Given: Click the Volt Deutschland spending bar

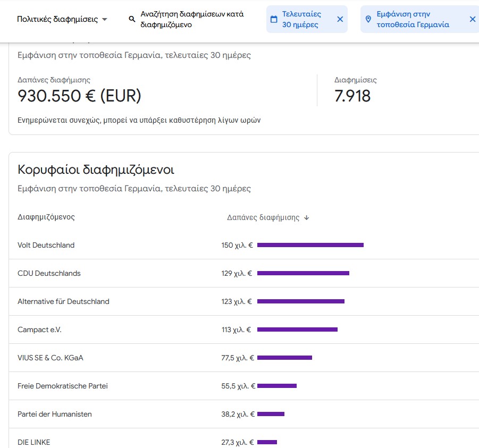Looking at the screenshot, I should (x=310, y=245).
